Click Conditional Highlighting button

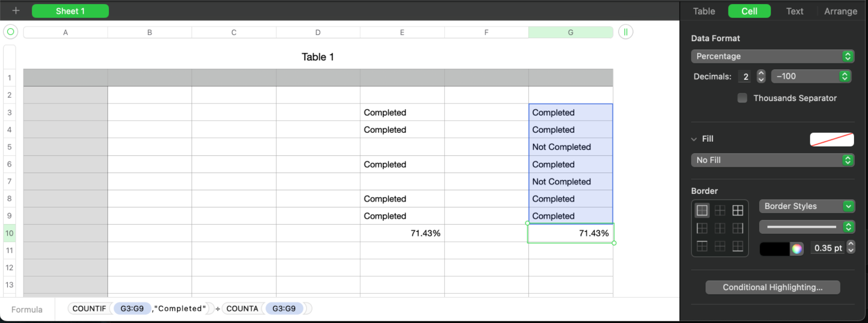[x=773, y=288]
